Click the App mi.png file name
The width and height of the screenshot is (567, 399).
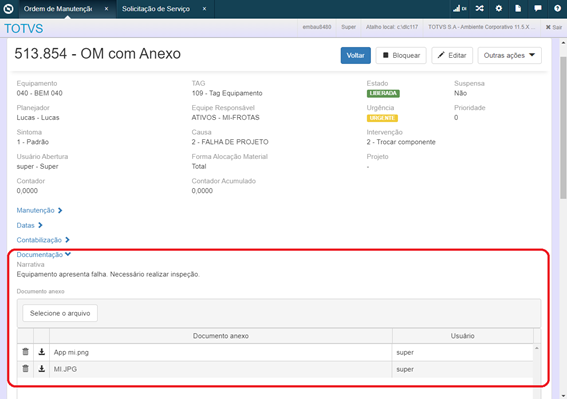(71, 352)
